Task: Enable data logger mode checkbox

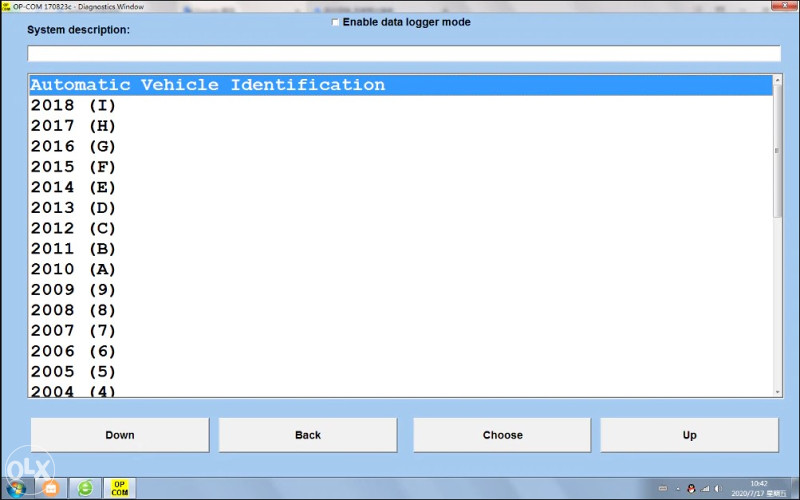Action: click(335, 22)
